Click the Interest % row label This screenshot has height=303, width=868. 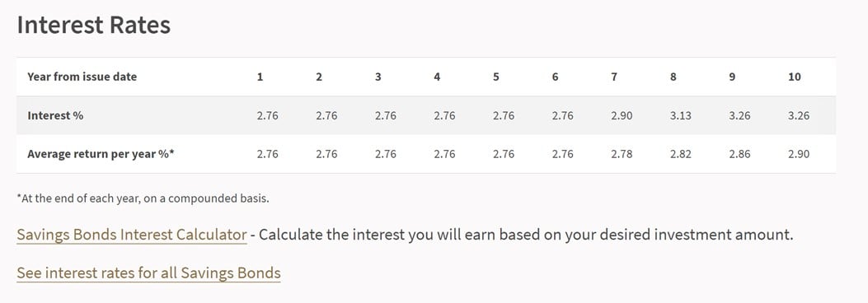[x=55, y=115]
